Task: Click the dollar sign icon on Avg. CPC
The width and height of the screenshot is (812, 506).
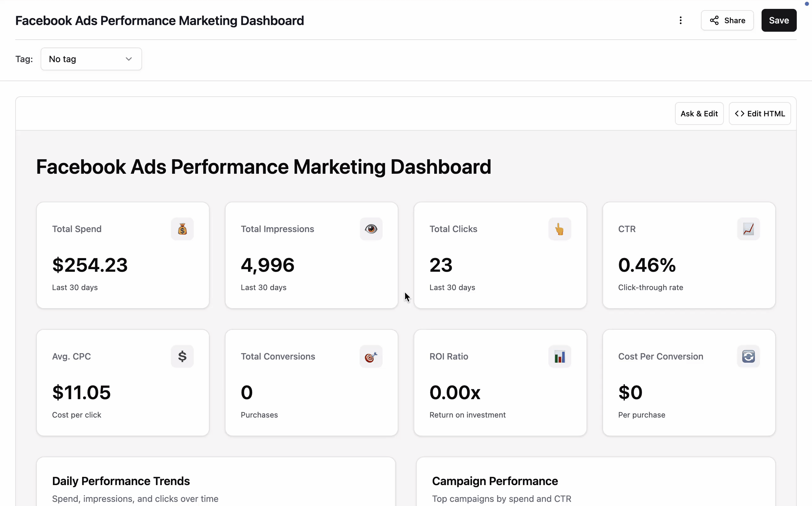Action: [182, 356]
